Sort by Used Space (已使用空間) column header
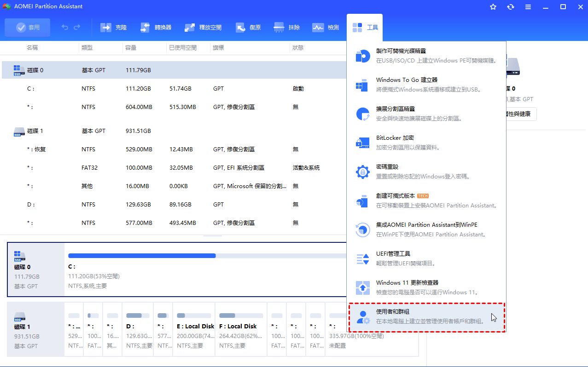The height and width of the screenshot is (367, 588). click(x=183, y=48)
